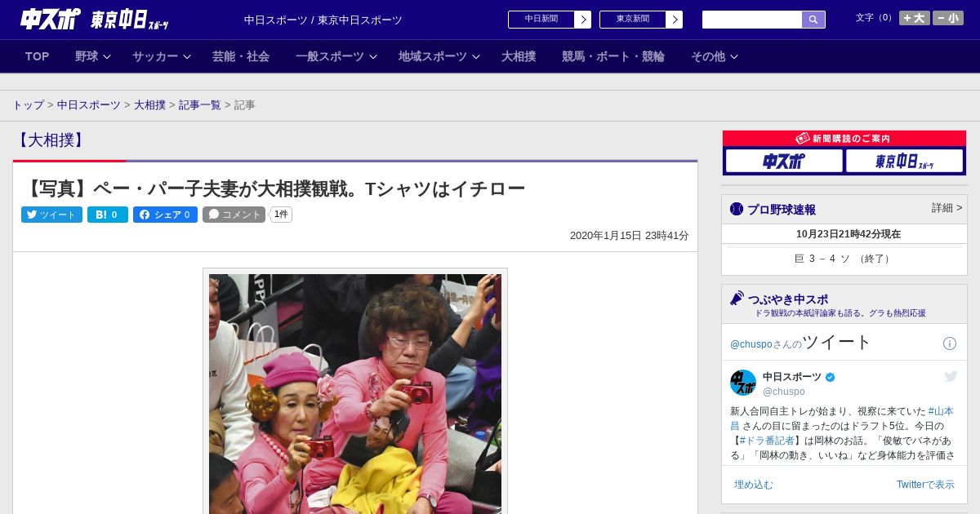
Task: Click 詳細 > link in baseball widget
Action: [947, 208]
